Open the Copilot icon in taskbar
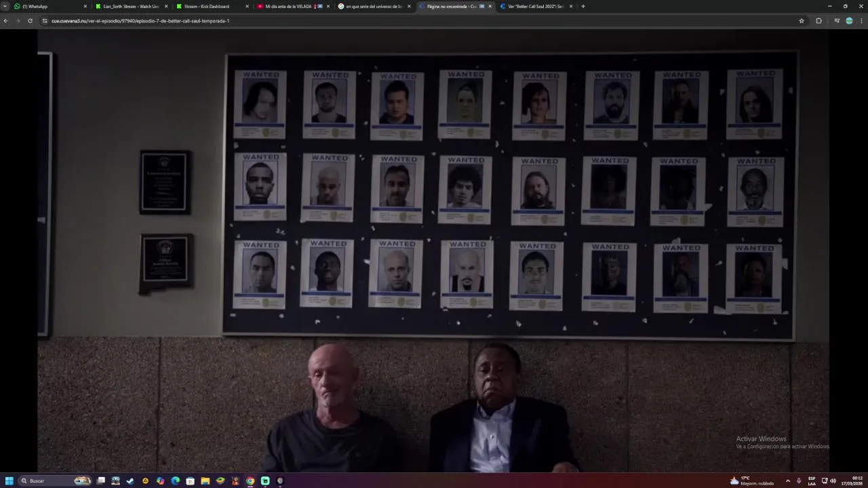Image resolution: width=868 pixels, height=488 pixels. [160, 481]
